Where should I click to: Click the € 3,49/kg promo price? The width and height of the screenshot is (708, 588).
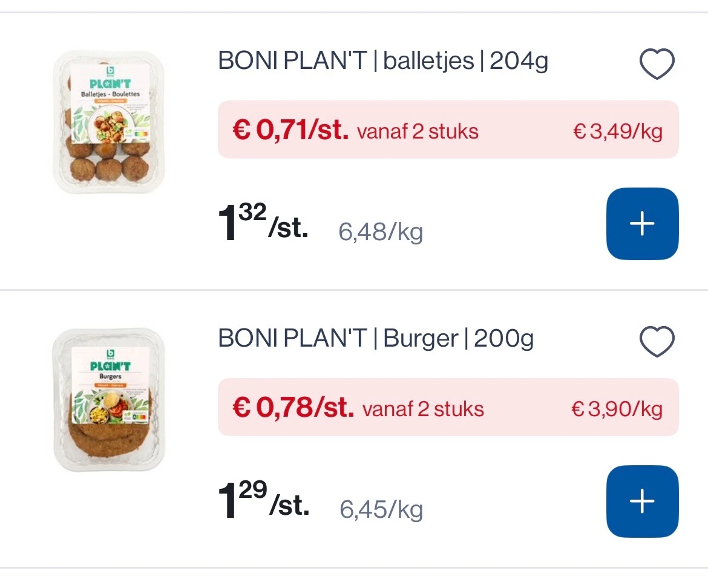click(618, 130)
